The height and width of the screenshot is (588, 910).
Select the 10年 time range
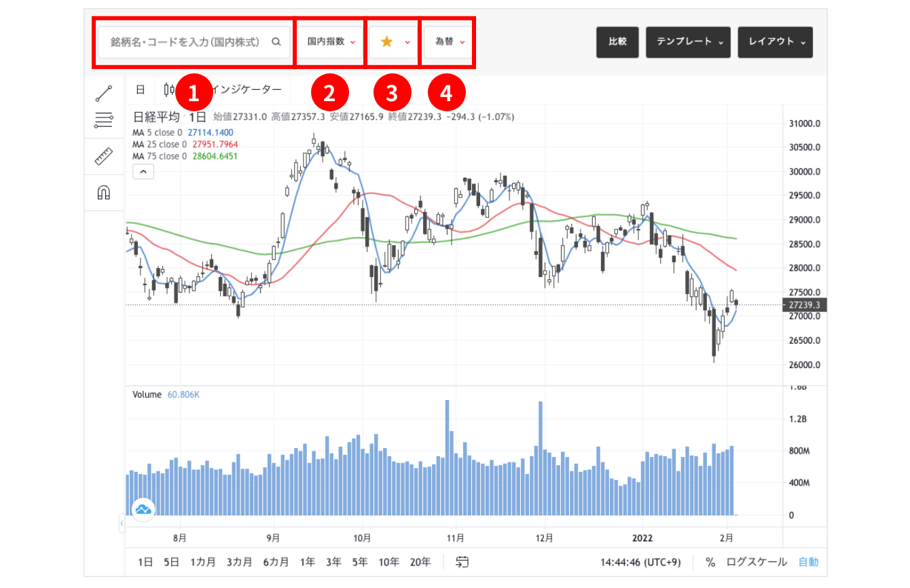[x=389, y=562]
